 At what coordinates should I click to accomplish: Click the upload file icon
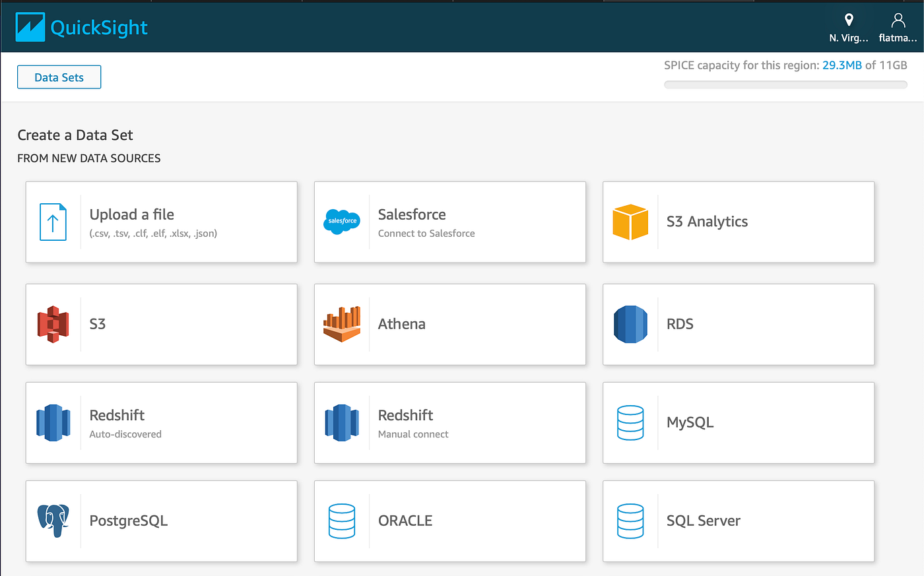tap(53, 222)
